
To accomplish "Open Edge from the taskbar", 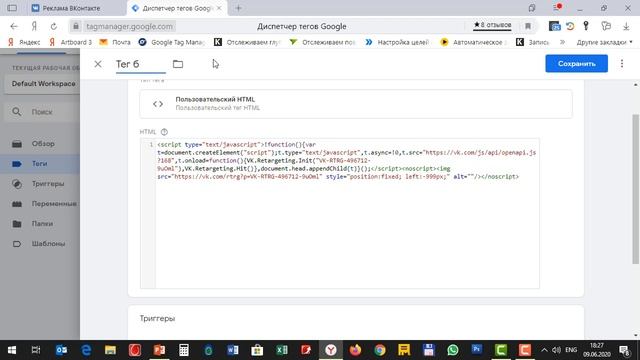I will (86, 350).
